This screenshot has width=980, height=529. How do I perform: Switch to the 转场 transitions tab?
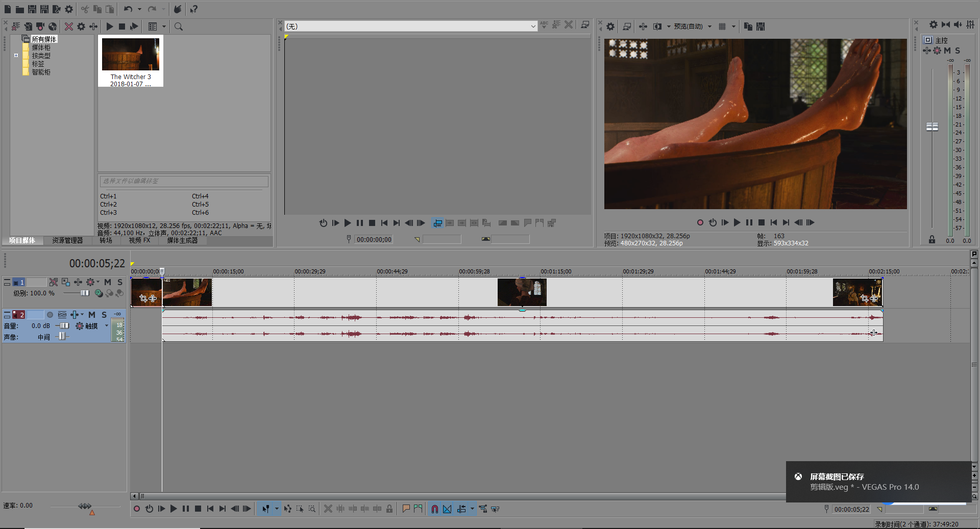click(x=106, y=240)
